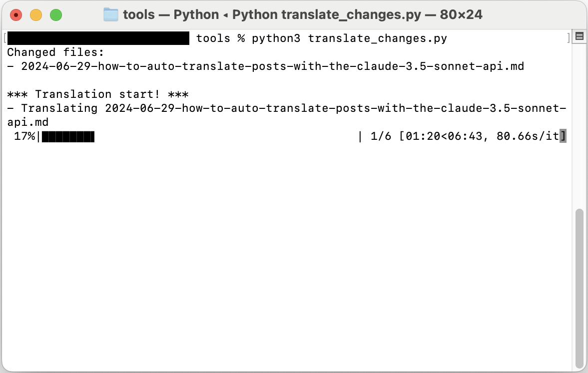This screenshot has height=373, width=588.
Task: Click the command text python3 translate_changes.py
Action: [349, 38]
